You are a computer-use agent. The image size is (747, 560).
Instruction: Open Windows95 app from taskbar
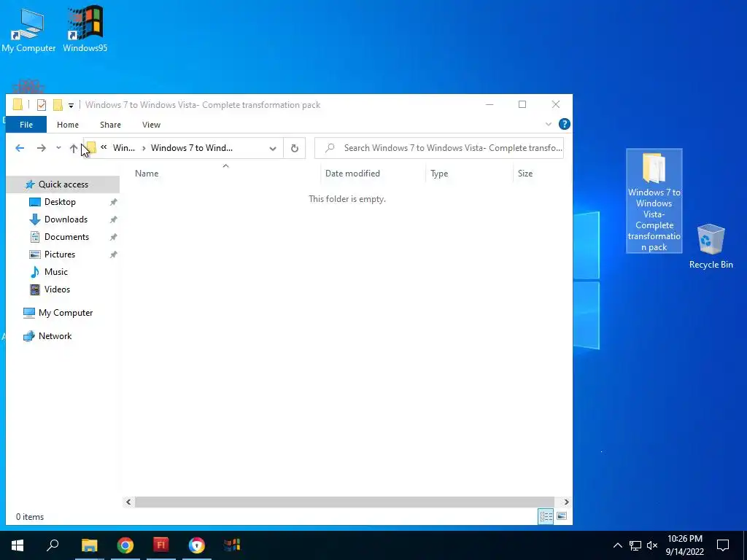tap(233, 545)
